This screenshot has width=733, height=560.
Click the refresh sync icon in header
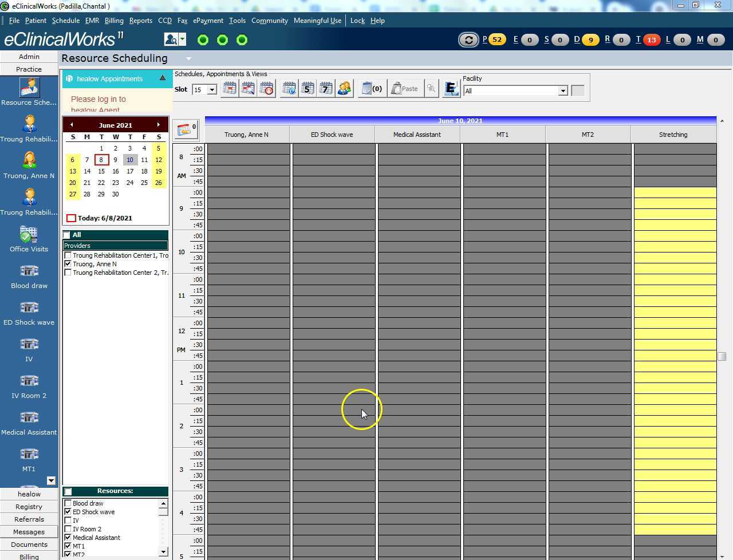click(468, 40)
